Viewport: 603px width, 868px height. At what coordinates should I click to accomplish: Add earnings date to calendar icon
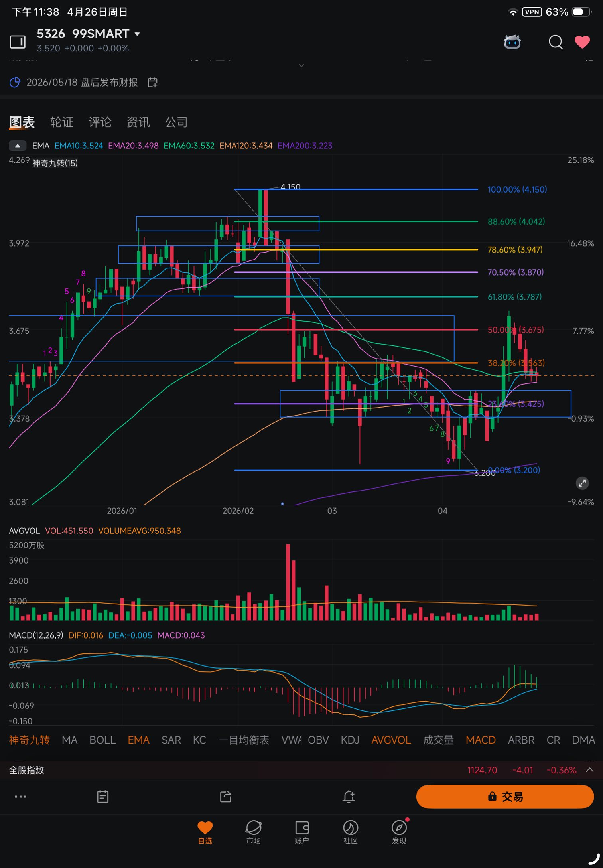(152, 83)
